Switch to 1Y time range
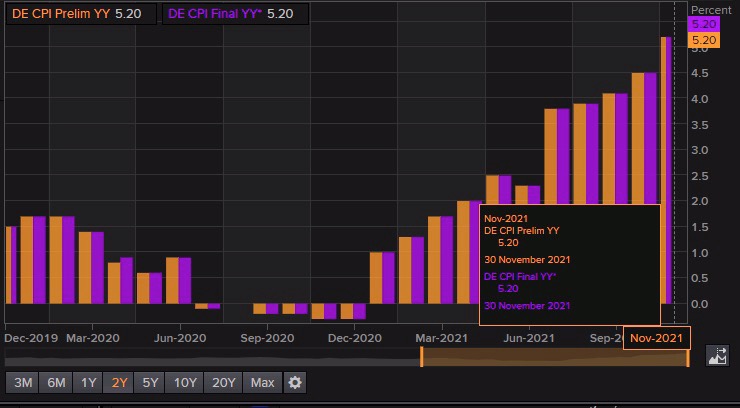This screenshot has height=408, width=740. [88, 382]
